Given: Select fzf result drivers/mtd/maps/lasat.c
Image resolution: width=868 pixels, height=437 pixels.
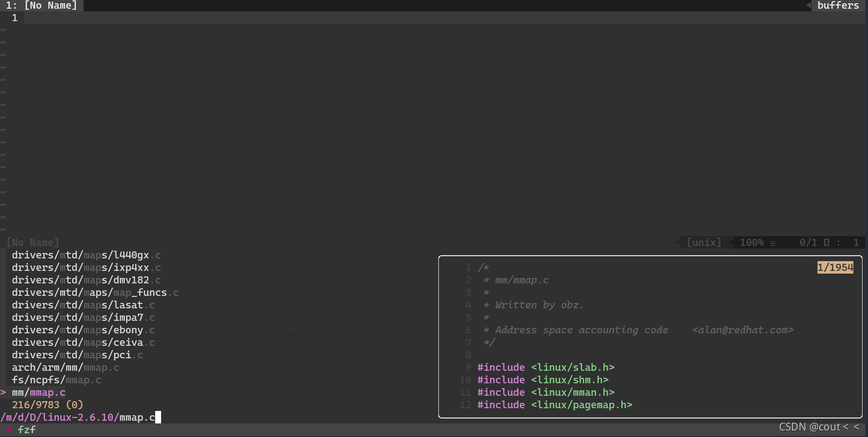Looking at the screenshot, I should (x=84, y=305).
